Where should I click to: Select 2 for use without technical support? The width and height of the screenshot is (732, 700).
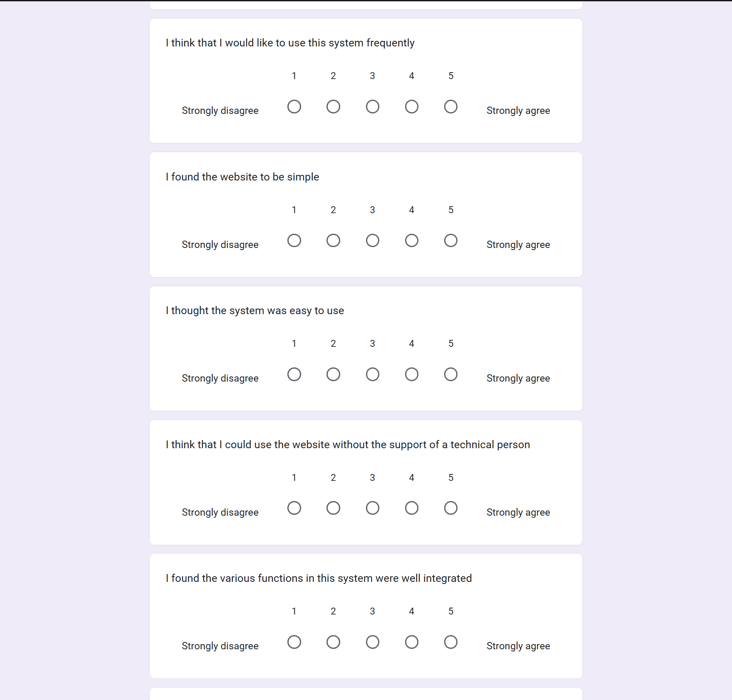[333, 508]
